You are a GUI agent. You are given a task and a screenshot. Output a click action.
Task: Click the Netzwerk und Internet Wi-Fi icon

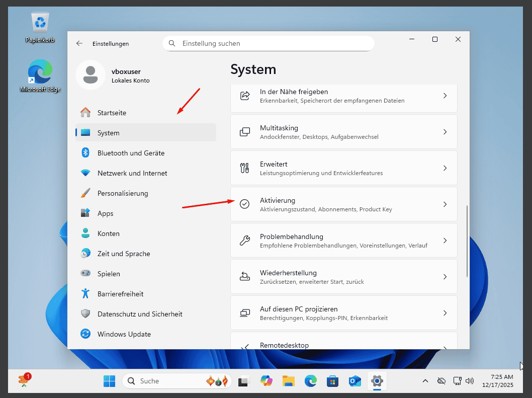tap(85, 173)
